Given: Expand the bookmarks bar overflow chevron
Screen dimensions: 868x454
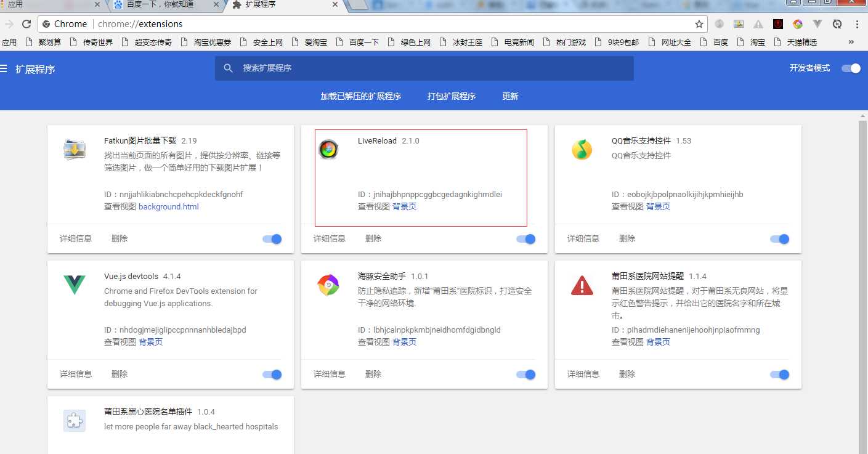Looking at the screenshot, I should 851,42.
